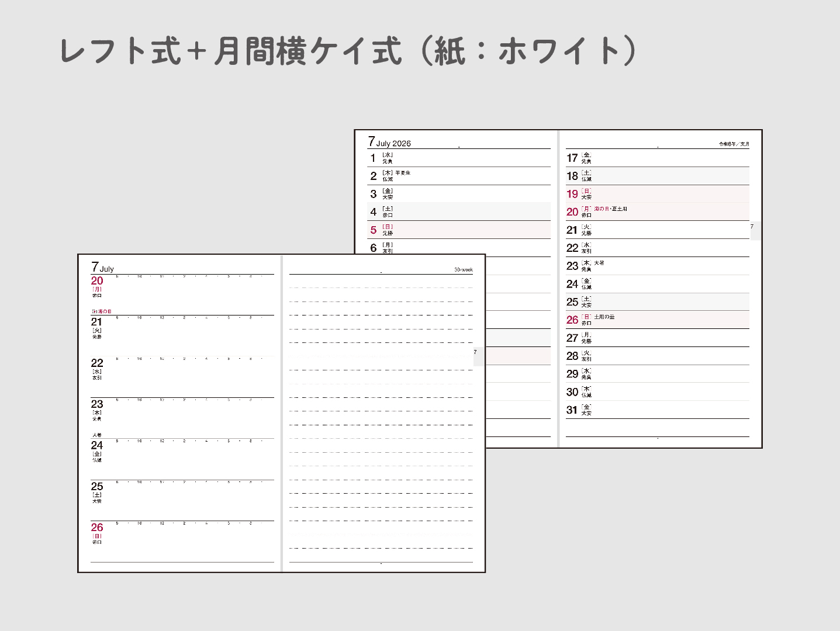Click the 令和8年／文月 label

tap(734, 144)
